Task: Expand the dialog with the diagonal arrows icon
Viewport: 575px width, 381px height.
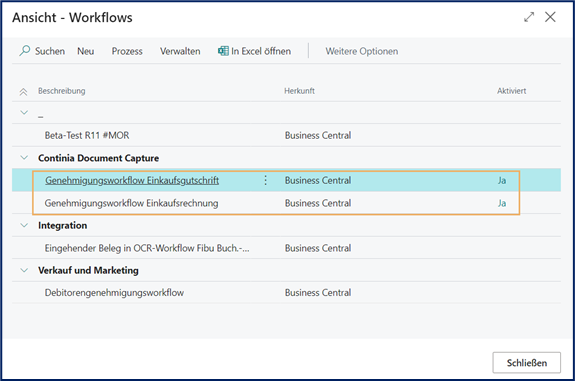Action: pos(529,17)
